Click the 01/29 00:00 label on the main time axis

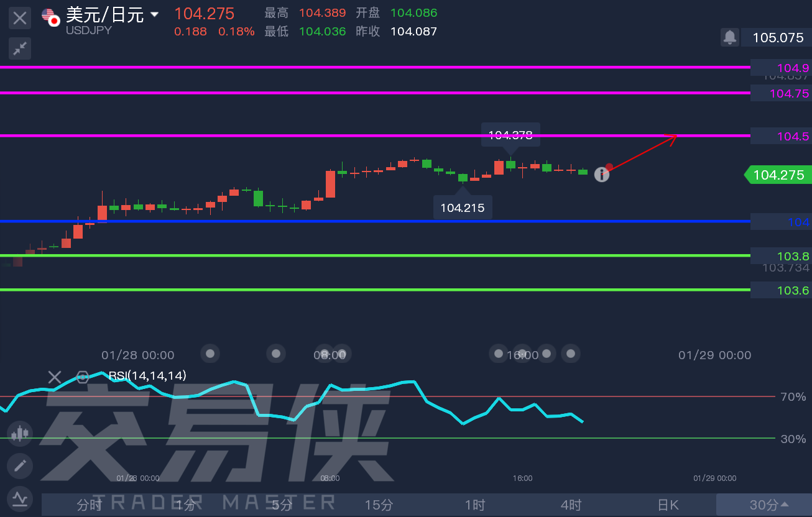tap(715, 355)
